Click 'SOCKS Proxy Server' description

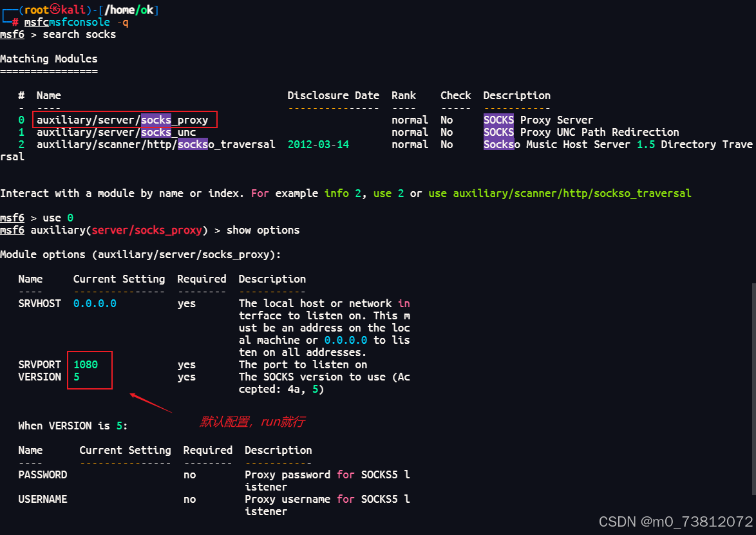[538, 120]
